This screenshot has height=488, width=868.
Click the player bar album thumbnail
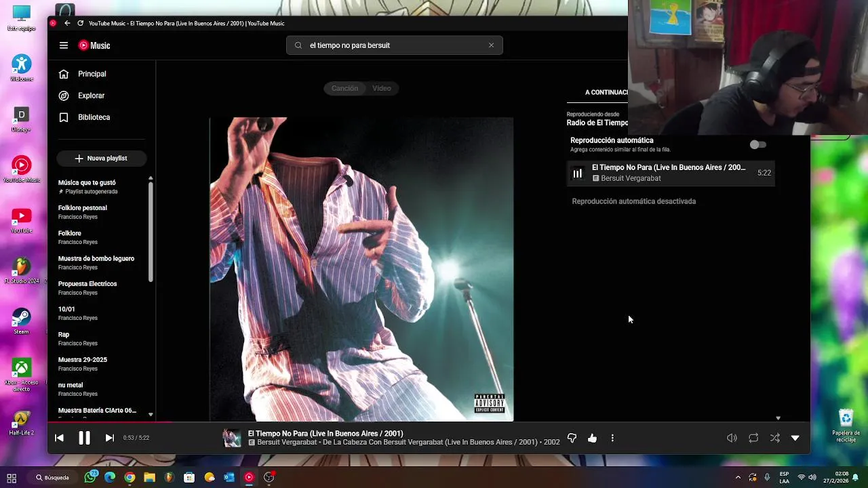(x=232, y=438)
